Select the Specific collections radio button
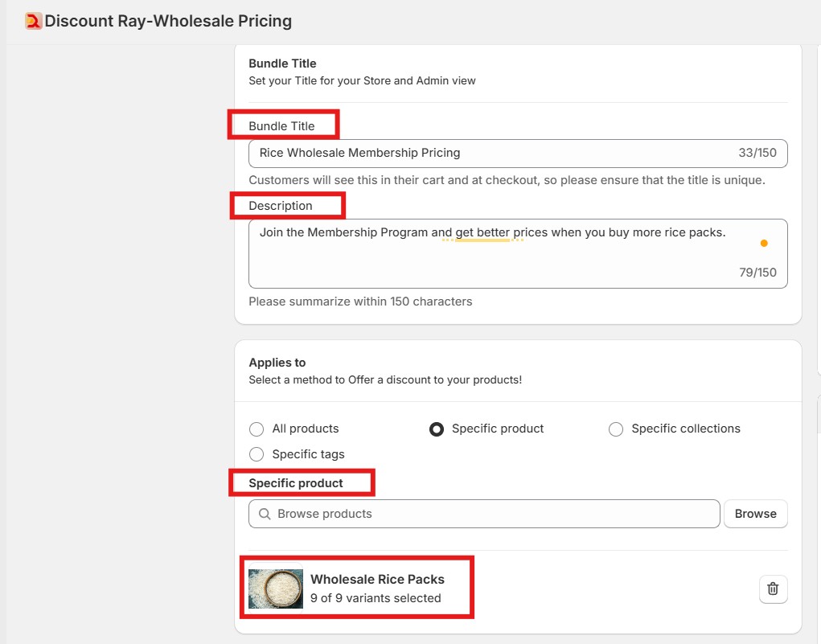Viewport: 821px width, 644px height. click(x=615, y=429)
